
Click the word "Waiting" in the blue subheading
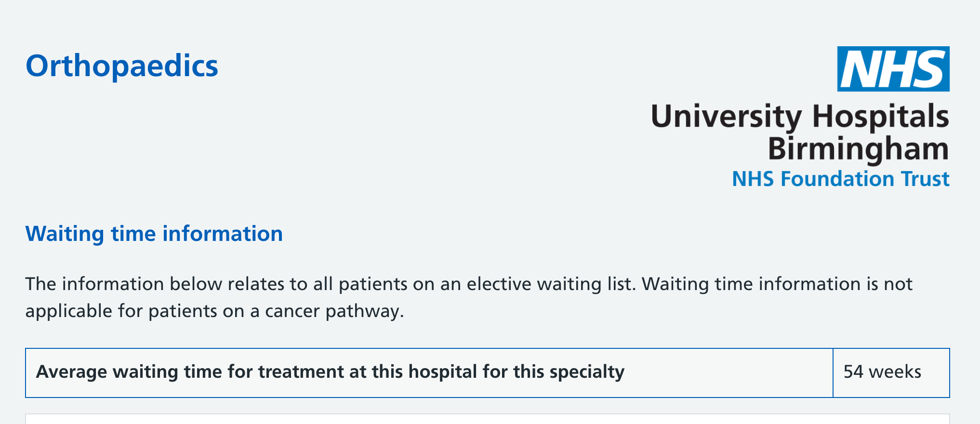coord(64,234)
